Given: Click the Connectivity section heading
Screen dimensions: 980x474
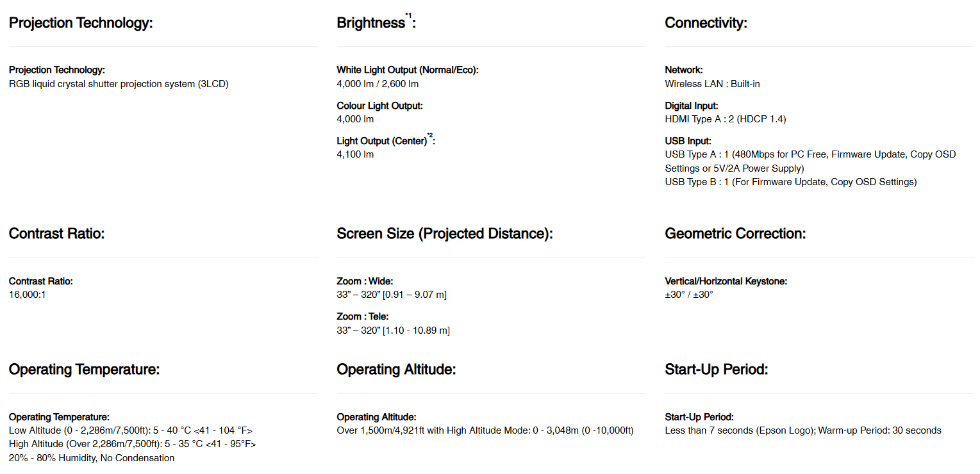Looking at the screenshot, I should coord(706,23).
